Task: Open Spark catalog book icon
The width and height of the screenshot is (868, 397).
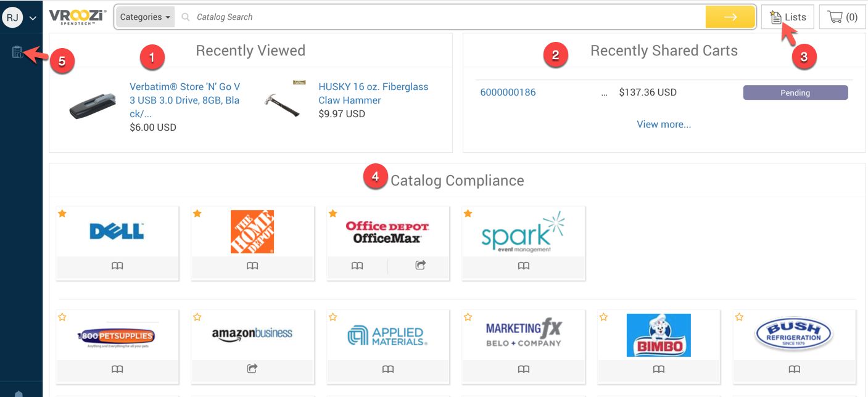Action: [x=523, y=266]
